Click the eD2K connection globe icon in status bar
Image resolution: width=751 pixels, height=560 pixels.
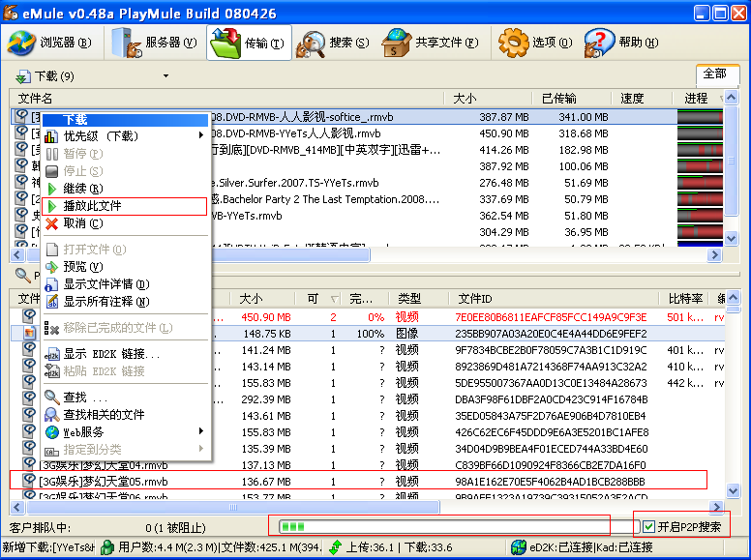519,547
